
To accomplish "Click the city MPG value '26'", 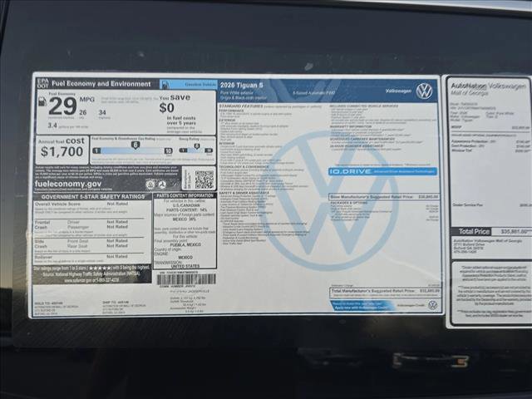I will (83, 112).
